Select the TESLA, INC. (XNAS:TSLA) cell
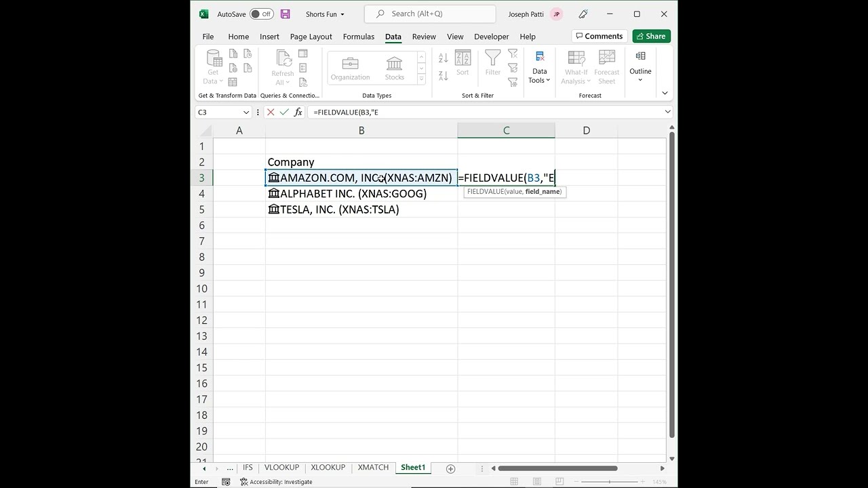Viewport: 868px width, 488px height. click(361, 209)
